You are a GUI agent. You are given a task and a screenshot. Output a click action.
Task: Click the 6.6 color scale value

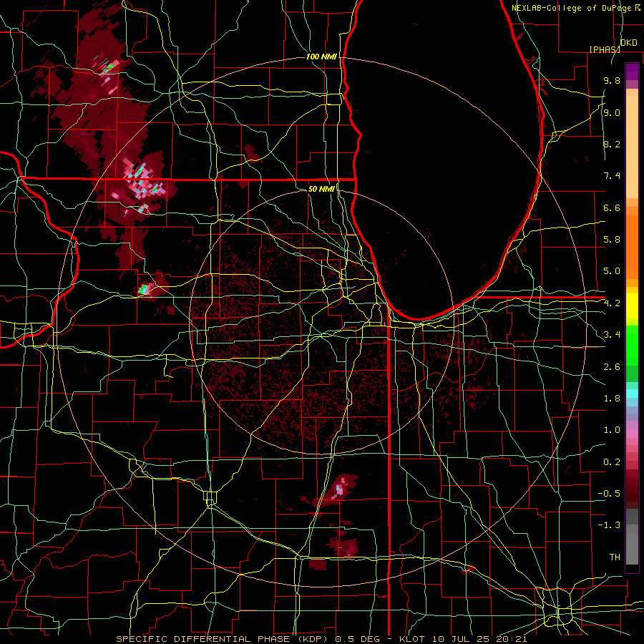pos(612,208)
